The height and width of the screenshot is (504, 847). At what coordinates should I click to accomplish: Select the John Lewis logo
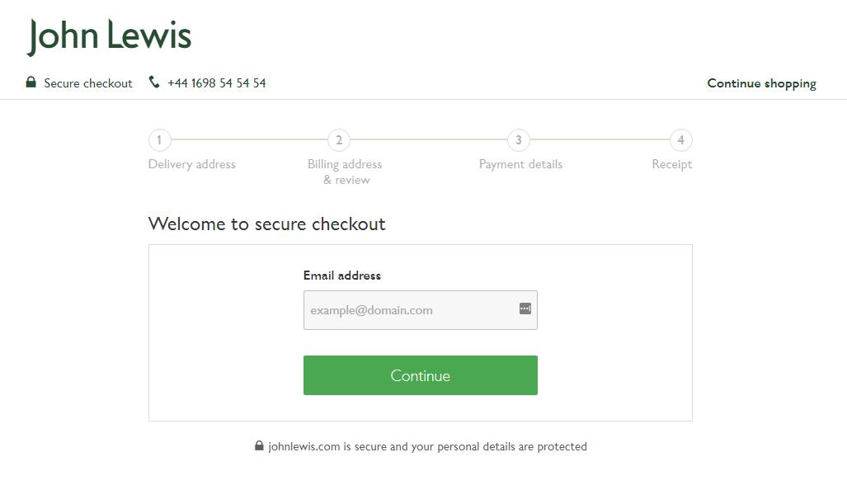(108, 35)
